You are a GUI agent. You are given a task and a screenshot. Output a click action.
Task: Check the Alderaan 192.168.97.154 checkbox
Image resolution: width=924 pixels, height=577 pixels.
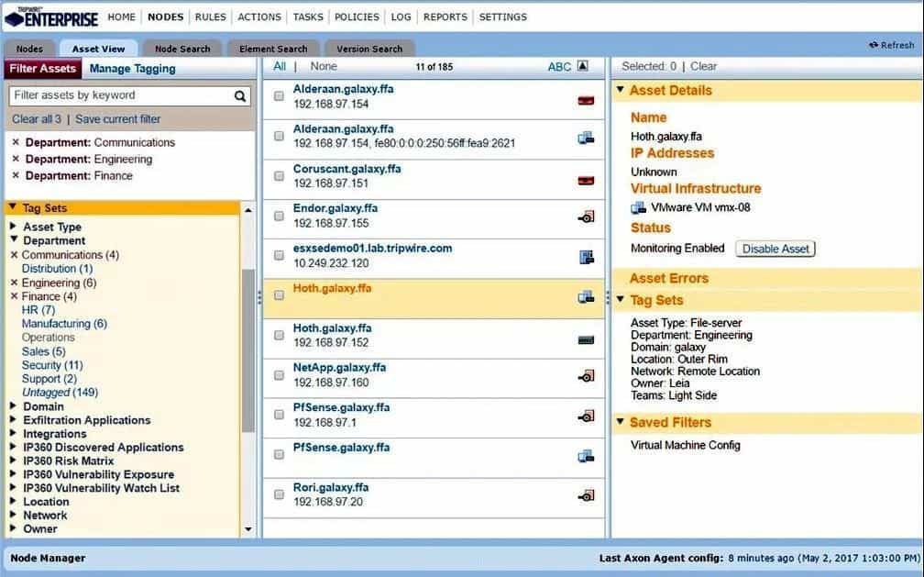279,96
